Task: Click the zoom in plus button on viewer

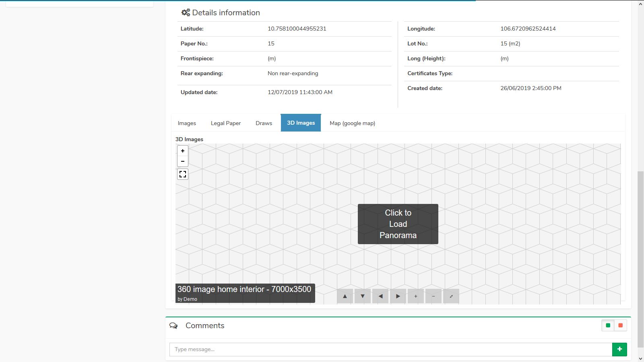Action: [x=183, y=151]
